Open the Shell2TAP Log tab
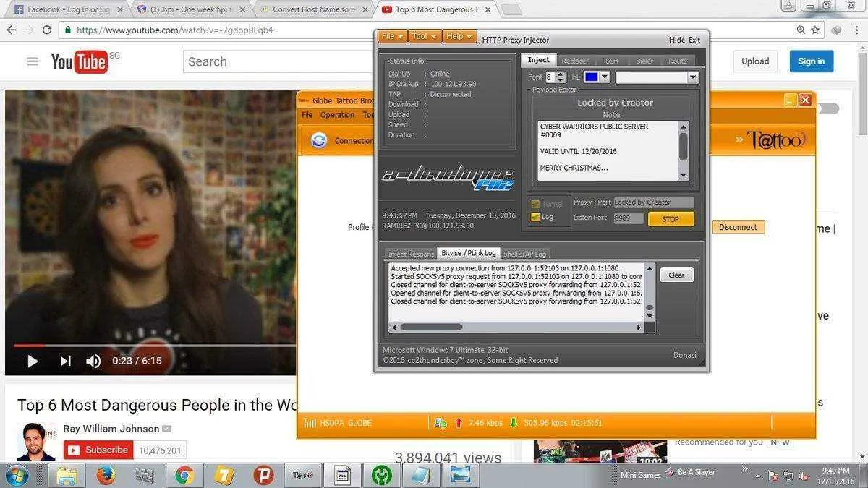868x488 pixels. tap(525, 254)
